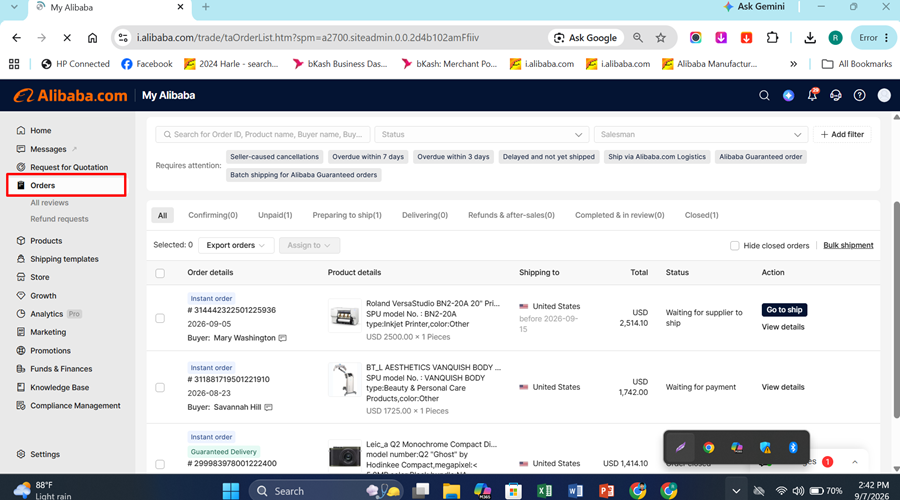Open Settings at the sidebar bottom
Screen dimensions: 900x500
[45, 454]
